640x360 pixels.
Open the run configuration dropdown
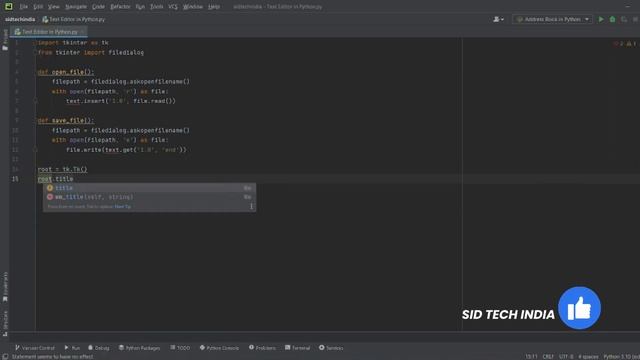tap(553, 19)
